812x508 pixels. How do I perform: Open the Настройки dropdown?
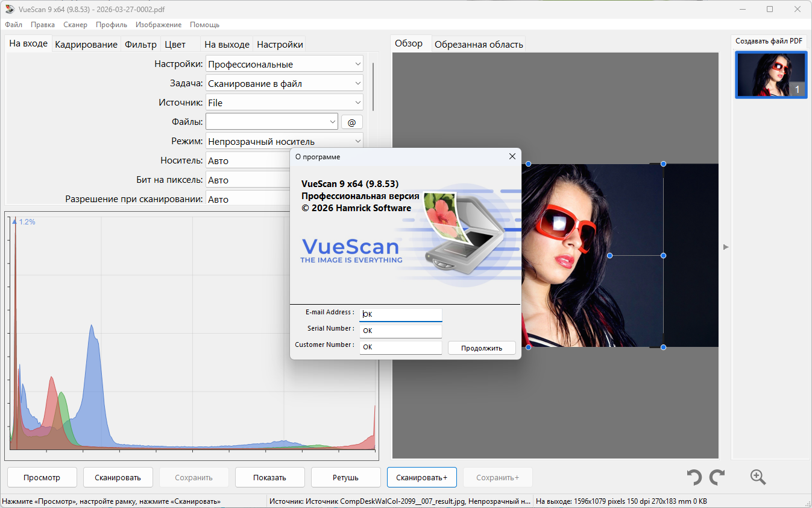click(284, 64)
